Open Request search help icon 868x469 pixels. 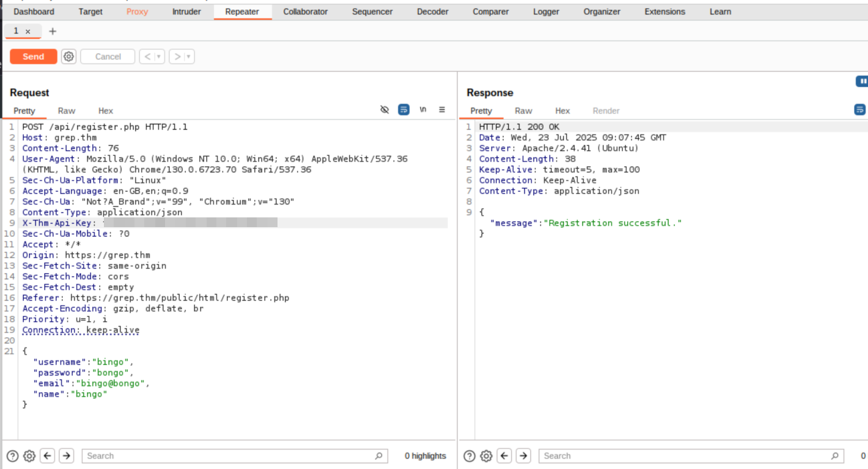[x=12, y=456]
